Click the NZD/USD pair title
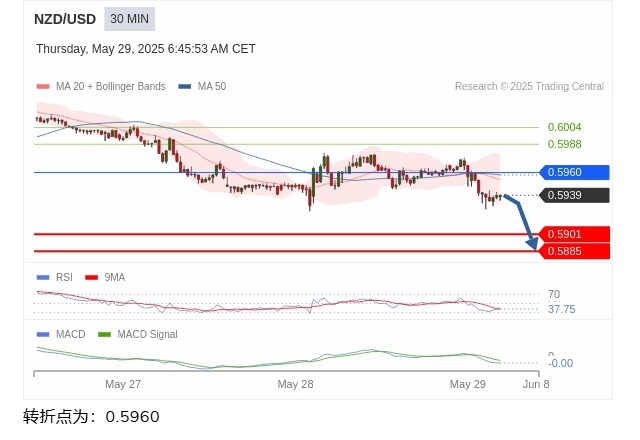Screen dimensions: 640x440 click(65, 19)
